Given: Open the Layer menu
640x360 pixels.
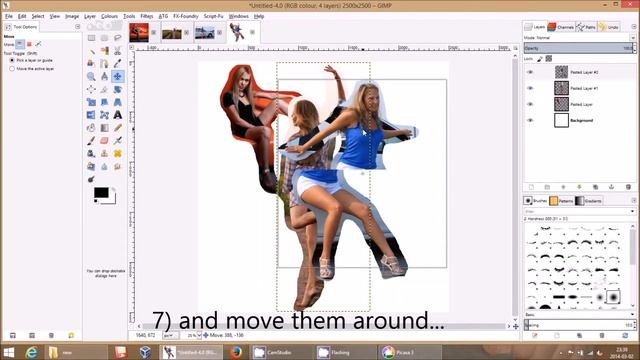Looking at the screenshot, I should pyautogui.click(x=90, y=16).
